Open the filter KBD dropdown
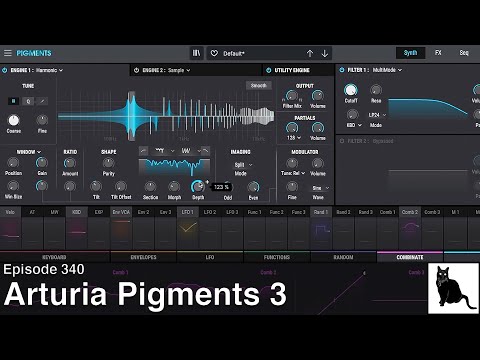The width and height of the screenshot is (480, 360). 354,125
